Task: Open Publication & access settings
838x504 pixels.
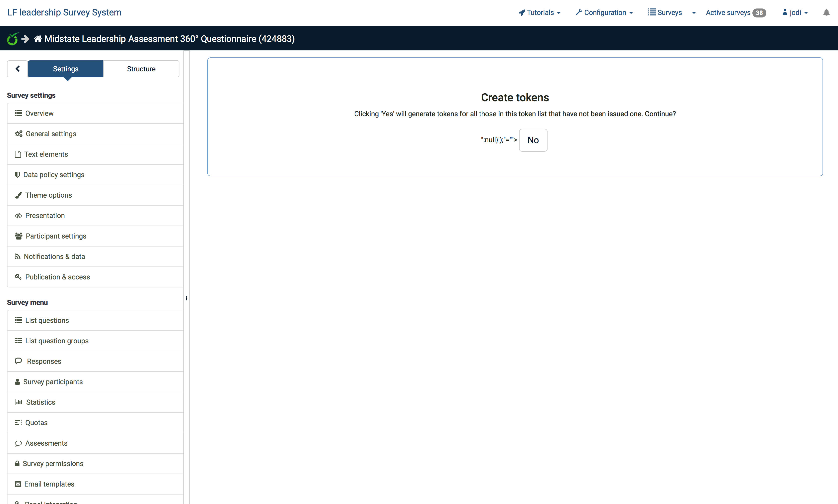Action: coord(57,277)
